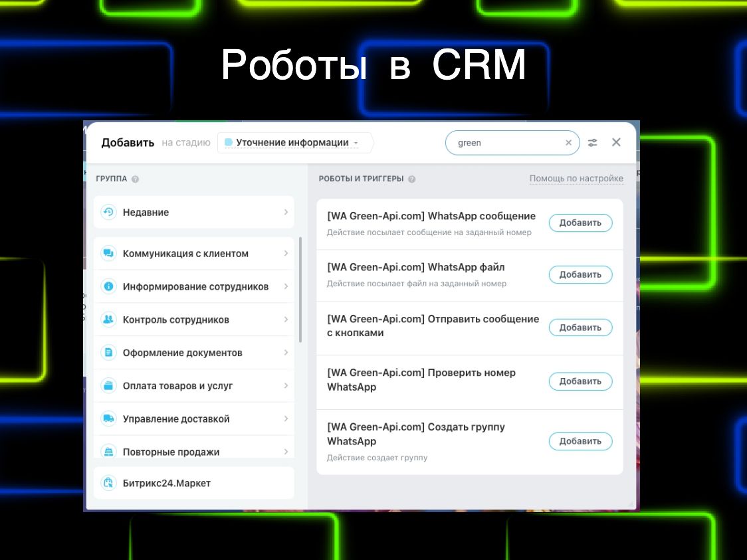This screenshot has height=560, width=747.
Task: Select Оформление документов group
Action: tap(194, 352)
